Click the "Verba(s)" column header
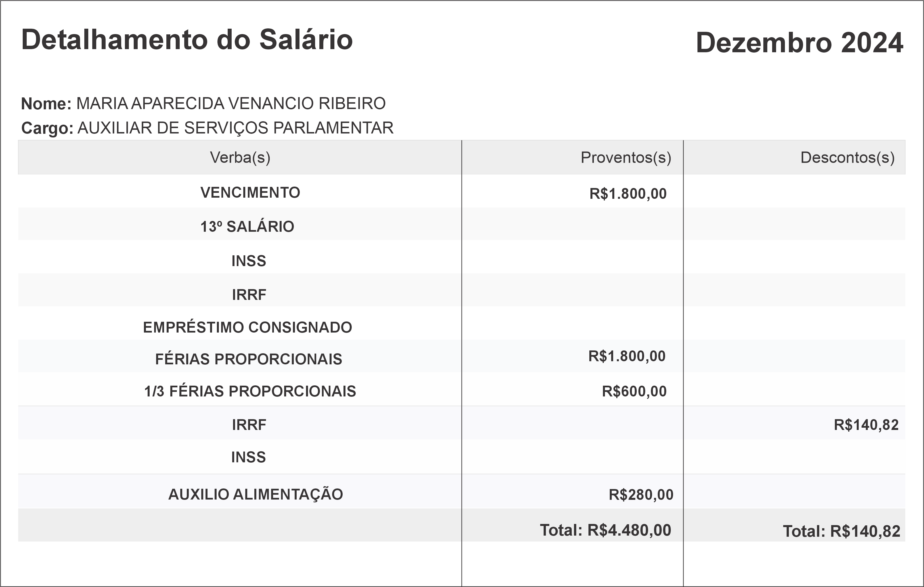 click(x=240, y=157)
